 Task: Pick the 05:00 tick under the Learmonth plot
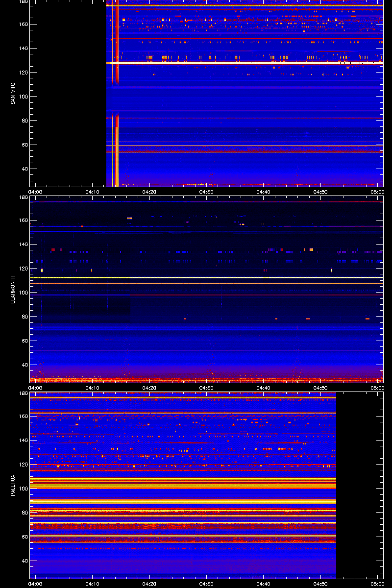click(377, 388)
